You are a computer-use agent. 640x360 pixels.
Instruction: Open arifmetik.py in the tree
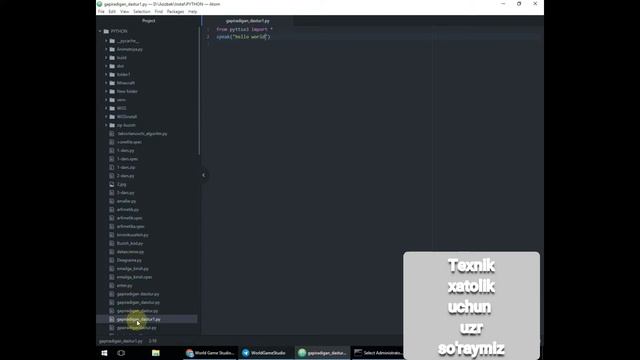click(128, 209)
